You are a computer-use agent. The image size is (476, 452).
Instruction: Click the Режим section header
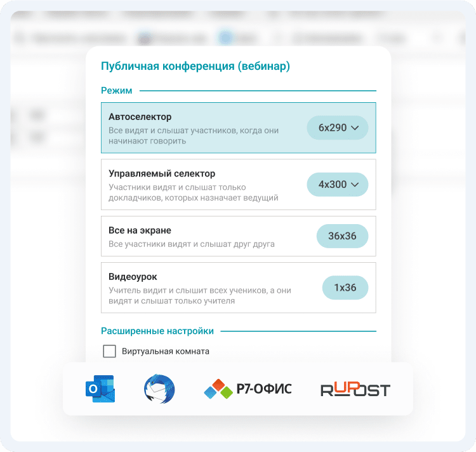pos(117,91)
